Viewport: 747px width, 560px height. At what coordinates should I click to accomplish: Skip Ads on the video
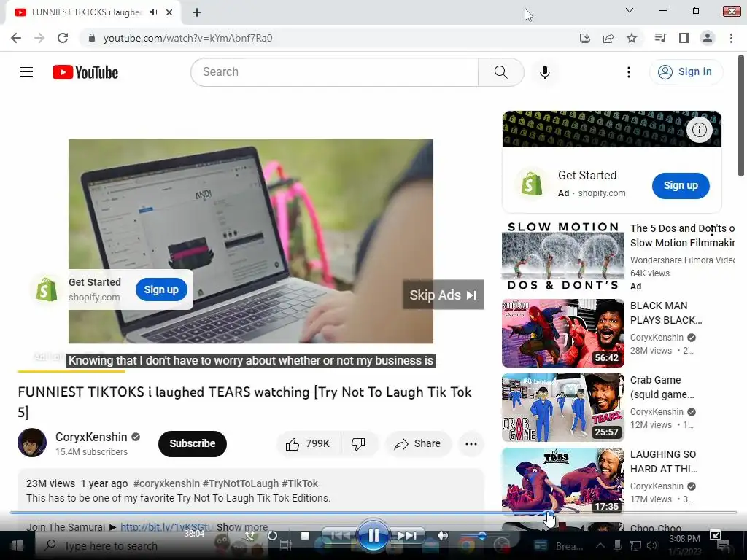[x=443, y=295]
